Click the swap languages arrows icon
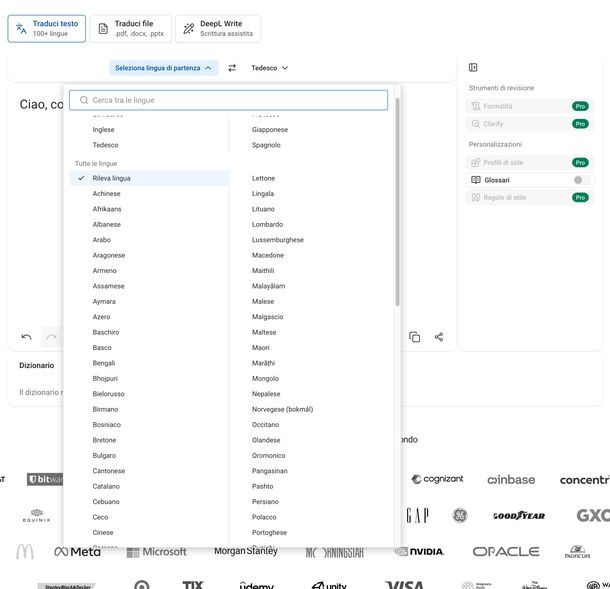This screenshot has width=610, height=589. click(232, 68)
